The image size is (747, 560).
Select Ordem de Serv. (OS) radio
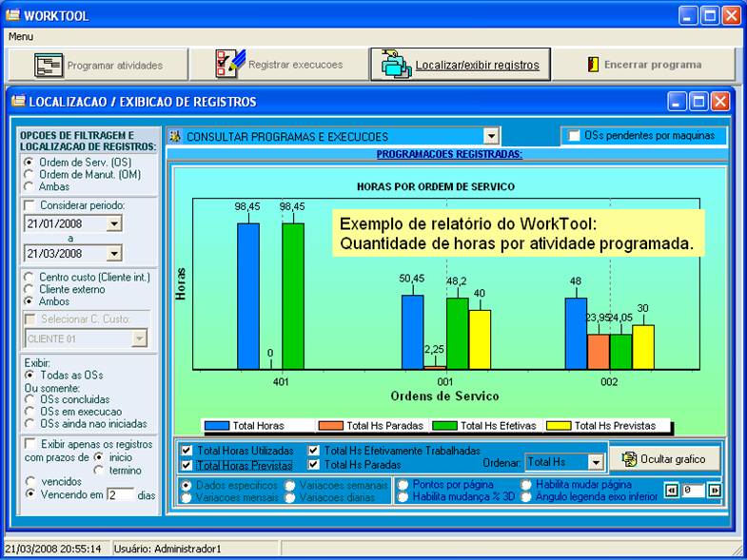coord(29,163)
